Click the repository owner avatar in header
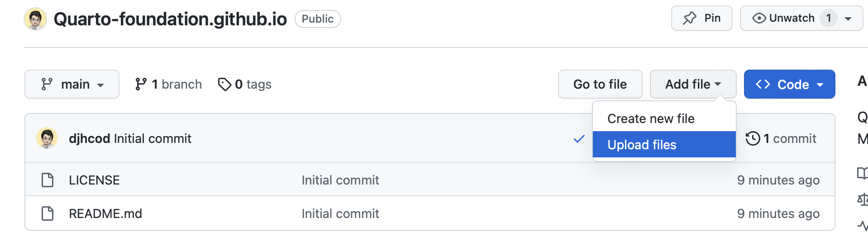The height and width of the screenshot is (237, 868). click(35, 19)
